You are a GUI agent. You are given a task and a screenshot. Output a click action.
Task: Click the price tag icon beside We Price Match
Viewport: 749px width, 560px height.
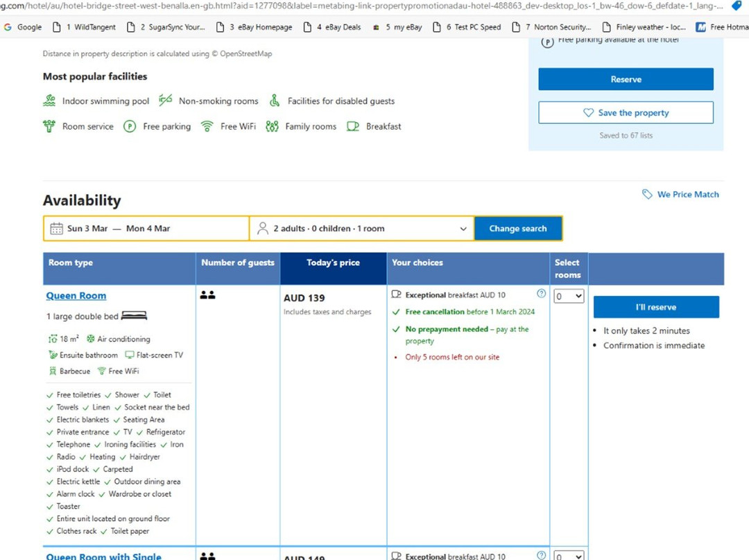647,195
